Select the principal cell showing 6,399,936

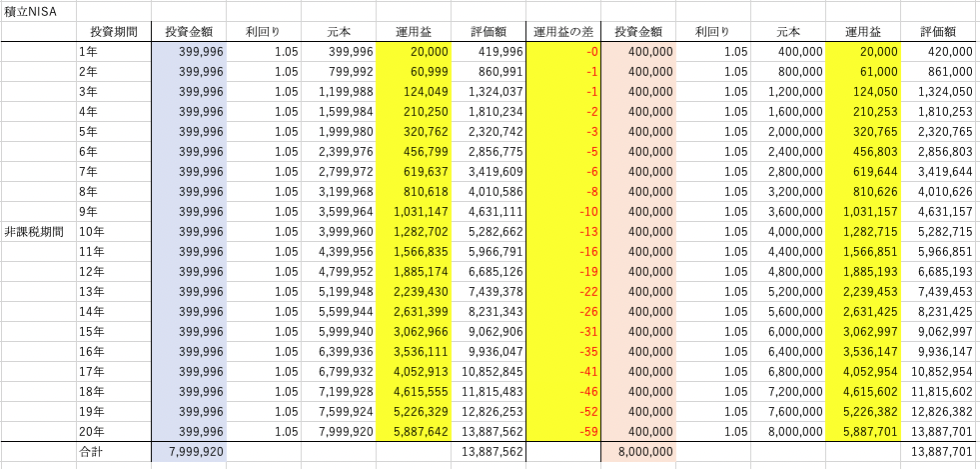pos(339,351)
